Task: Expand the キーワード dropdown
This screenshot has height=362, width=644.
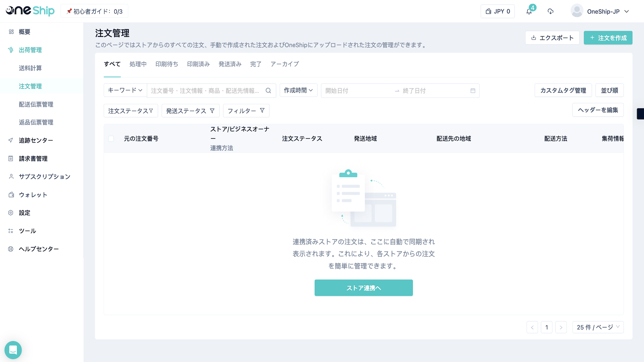Action: pyautogui.click(x=125, y=90)
